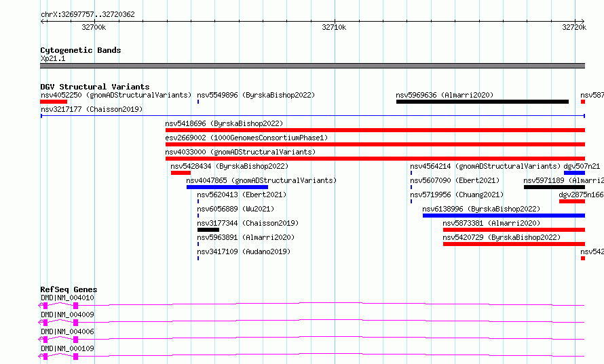Select nsv5719956 Chuang2021 label
The image size is (604, 364).
pyautogui.click(x=457, y=195)
